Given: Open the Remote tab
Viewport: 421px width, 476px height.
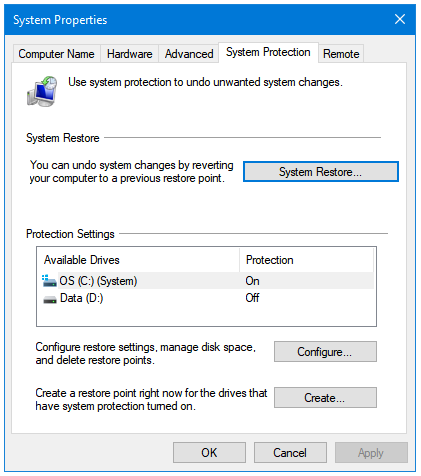Looking at the screenshot, I should (341, 54).
